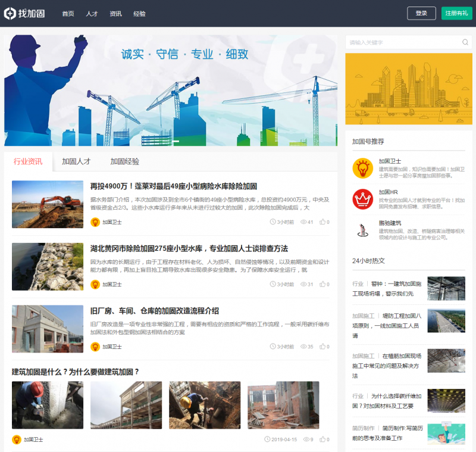Click the yellow-helmet worker excavation photo
476x452 pixels.
(x=205, y=405)
